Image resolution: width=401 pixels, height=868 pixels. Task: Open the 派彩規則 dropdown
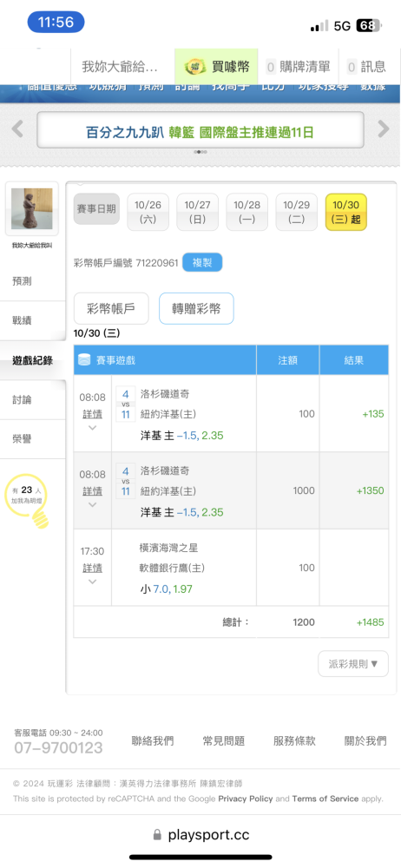coord(353,664)
